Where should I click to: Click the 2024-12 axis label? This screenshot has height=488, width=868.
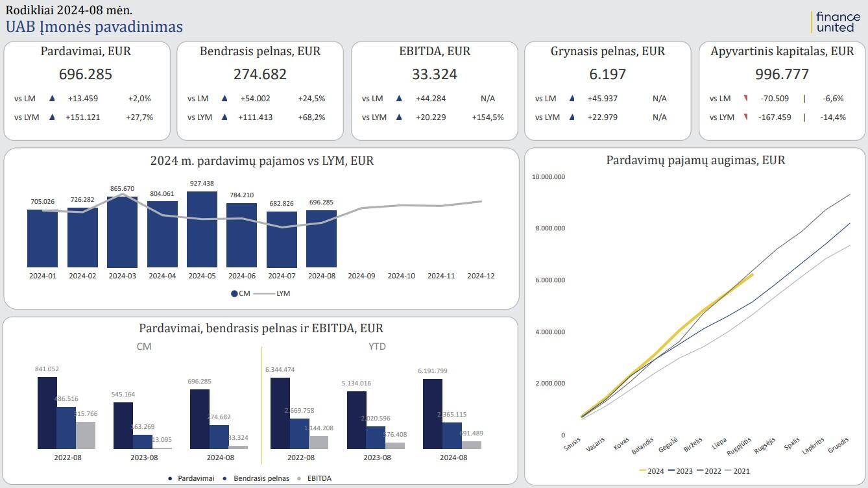point(481,276)
